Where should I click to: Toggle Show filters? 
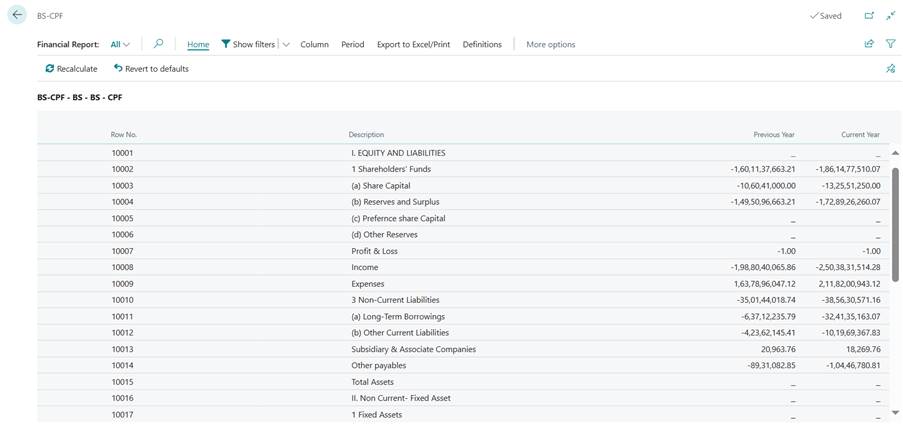pyautogui.click(x=247, y=44)
